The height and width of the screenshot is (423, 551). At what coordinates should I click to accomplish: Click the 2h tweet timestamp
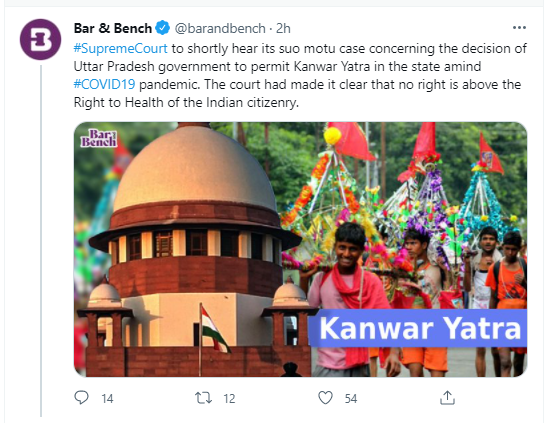(283, 28)
